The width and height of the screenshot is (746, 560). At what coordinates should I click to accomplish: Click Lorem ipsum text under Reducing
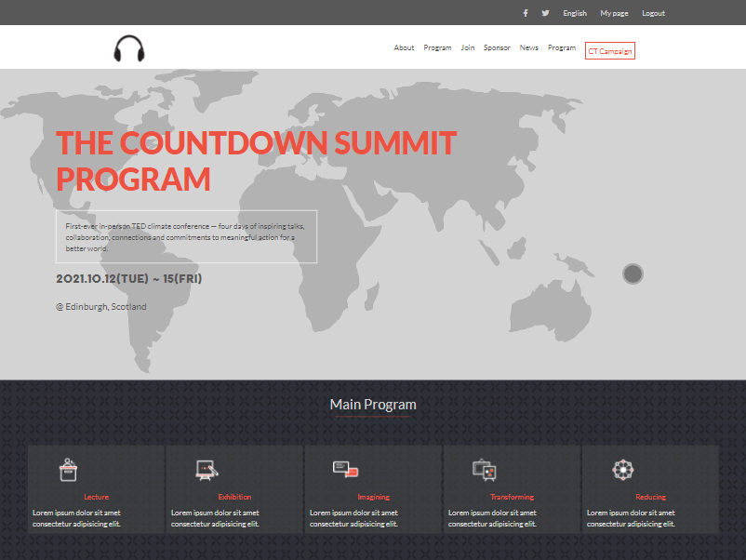point(631,518)
